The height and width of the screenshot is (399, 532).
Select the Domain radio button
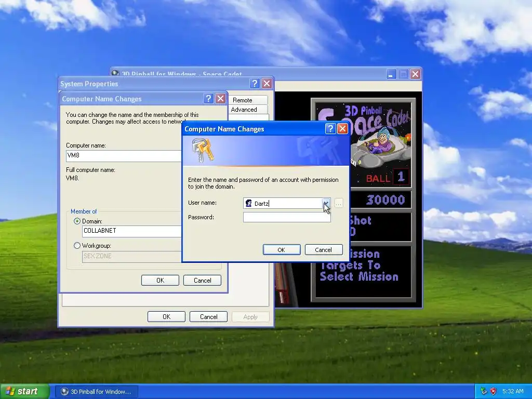click(77, 221)
